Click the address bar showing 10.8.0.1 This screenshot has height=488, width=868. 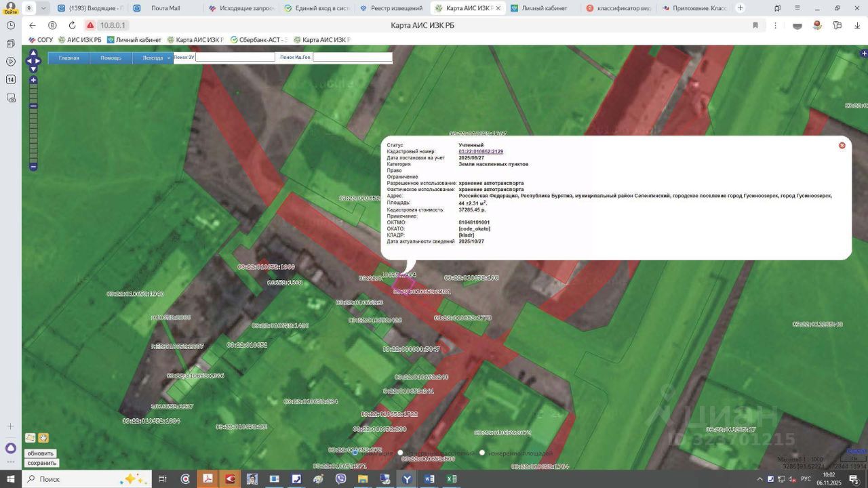click(x=114, y=25)
